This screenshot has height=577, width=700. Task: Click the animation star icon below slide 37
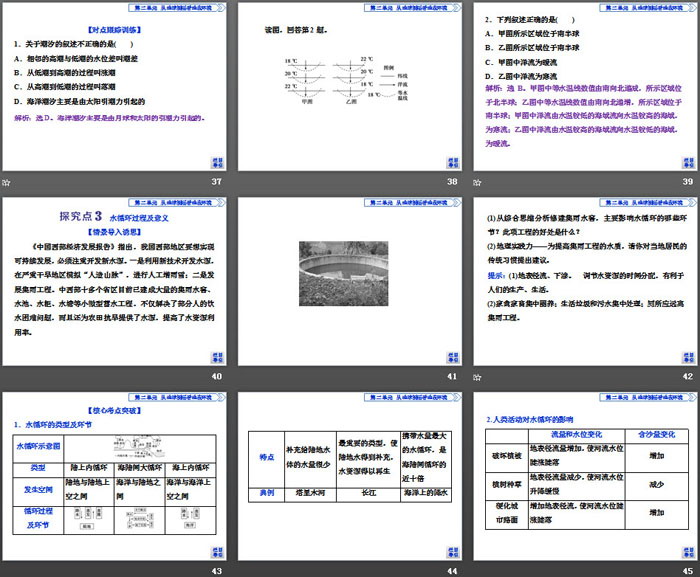[6, 182]
